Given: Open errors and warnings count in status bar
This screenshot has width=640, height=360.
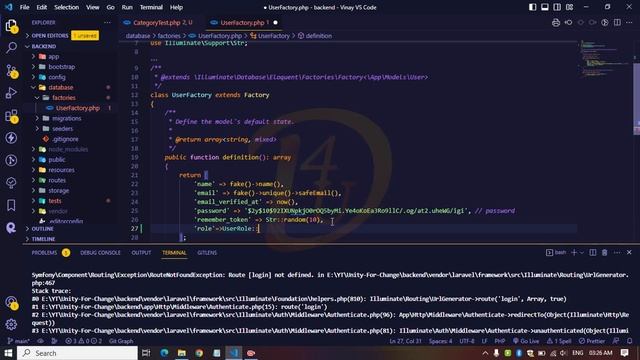Looking at the screenshot, I should [x=84, y=341].
